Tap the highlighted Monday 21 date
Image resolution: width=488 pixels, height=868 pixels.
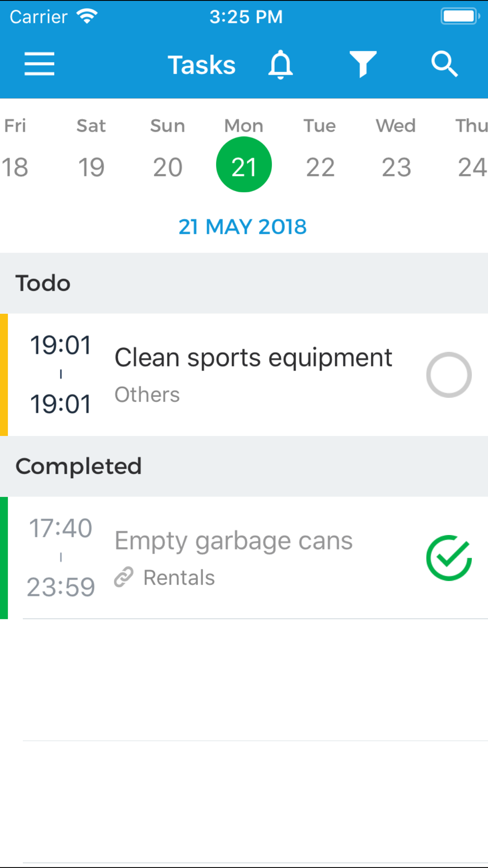(x=244, y=165)
